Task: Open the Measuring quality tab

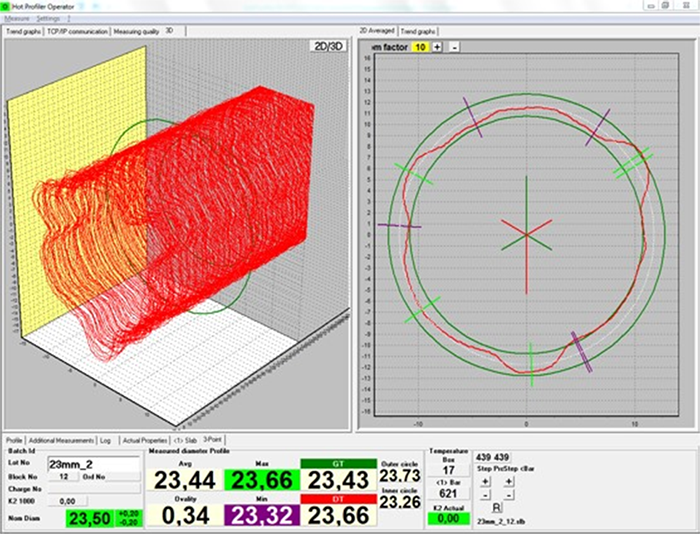Action: pyautogui.click(x=136, y=31)
